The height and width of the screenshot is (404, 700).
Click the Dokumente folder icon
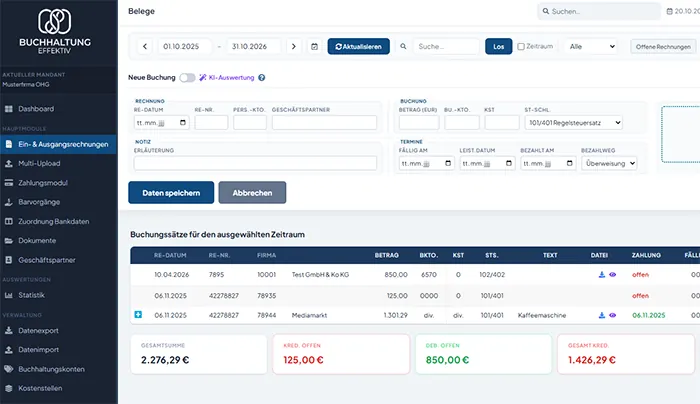pyautogui.click(x=8, y=241)
